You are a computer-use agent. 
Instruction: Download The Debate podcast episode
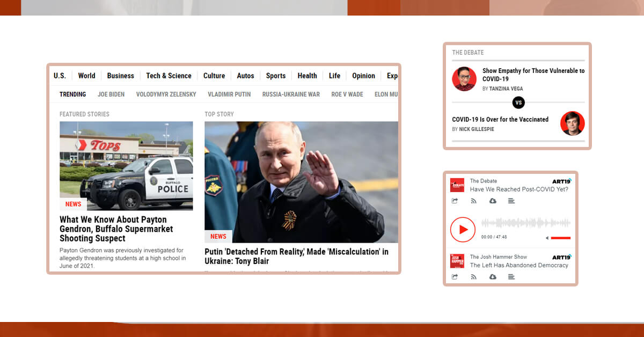[493, 201]
